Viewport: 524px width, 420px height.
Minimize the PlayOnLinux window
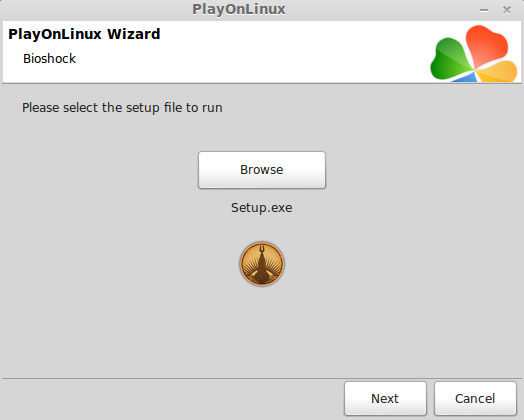(484, 10)
